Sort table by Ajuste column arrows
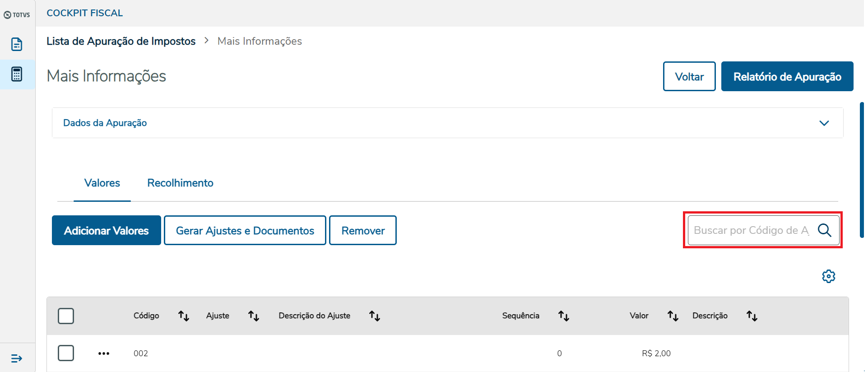Screen dimensions: 868x372 pyautogui.click(x=254, y=316)
